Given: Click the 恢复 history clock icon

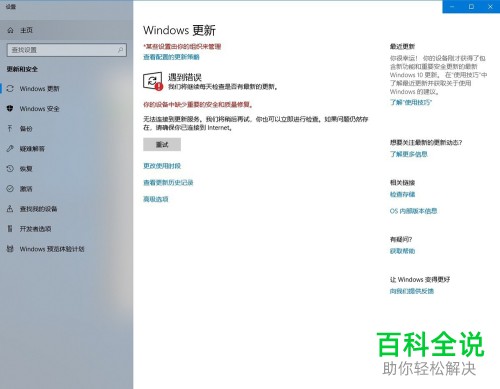Looking at the screenshot, I should 10,169.
